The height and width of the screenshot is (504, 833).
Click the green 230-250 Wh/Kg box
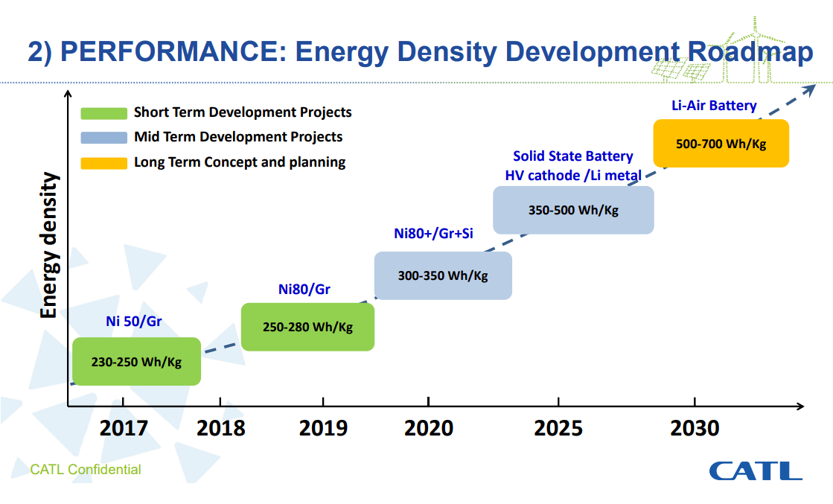coord(135,361)
